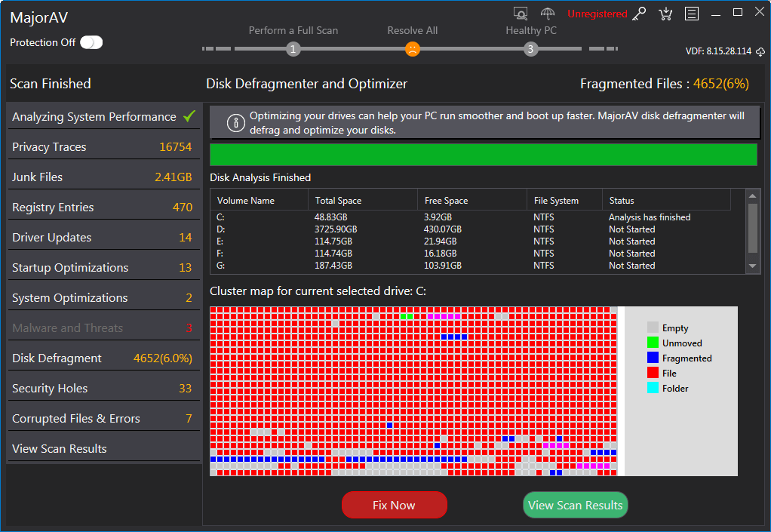The height and width of the screenshot is (532, 771).
Task: Toggle Protection Off switch to on
Action: point(91,43)
